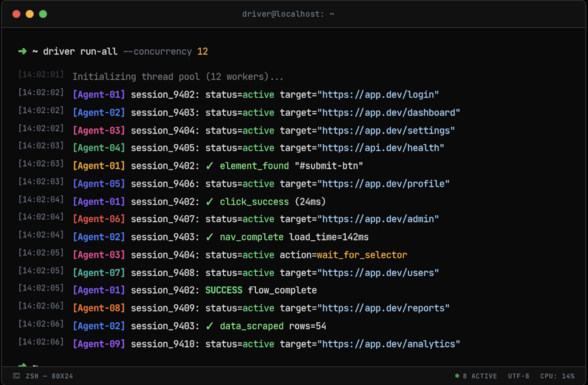Click the load_time=142ms value

point(329,237)
